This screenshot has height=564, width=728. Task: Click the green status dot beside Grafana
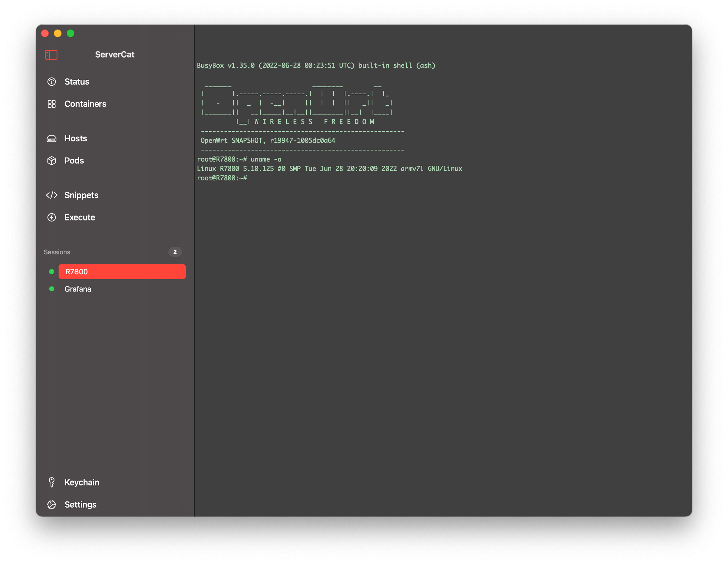(52, 289)
